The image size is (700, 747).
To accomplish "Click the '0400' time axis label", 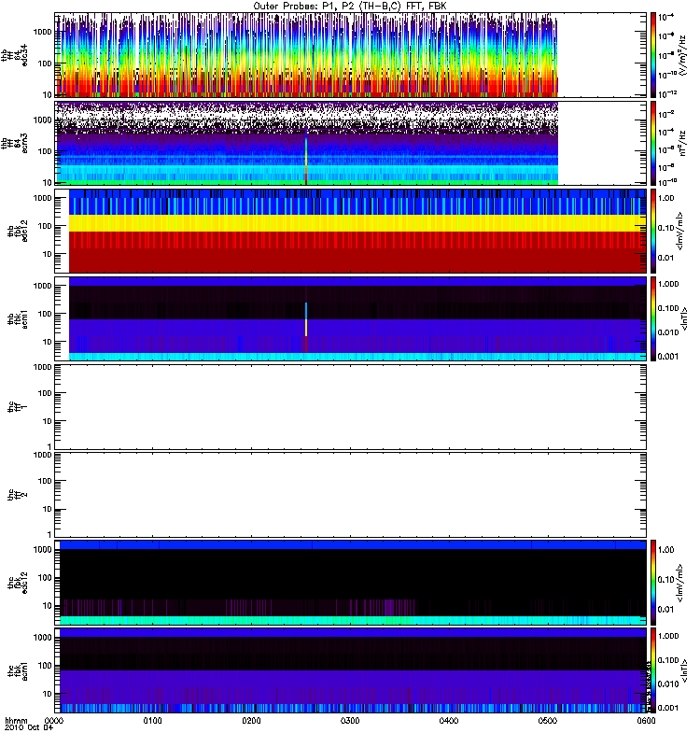I will coord(449,721).
